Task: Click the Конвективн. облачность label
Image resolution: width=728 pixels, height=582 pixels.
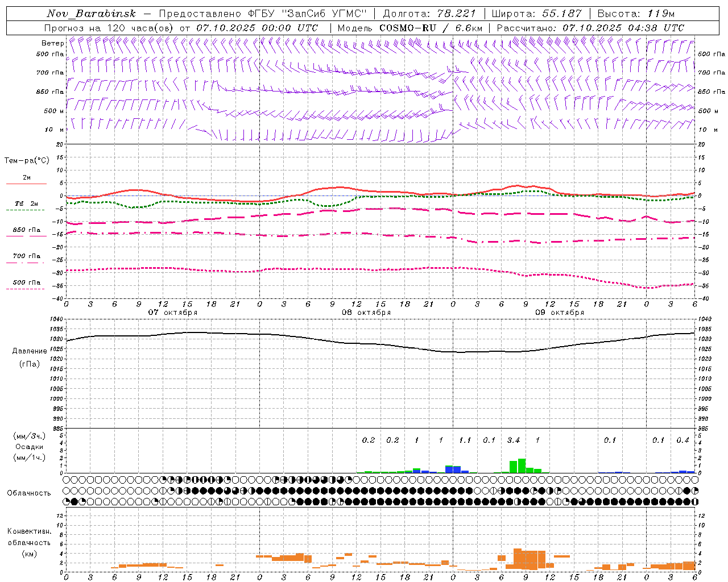Action: pos(29,537)
